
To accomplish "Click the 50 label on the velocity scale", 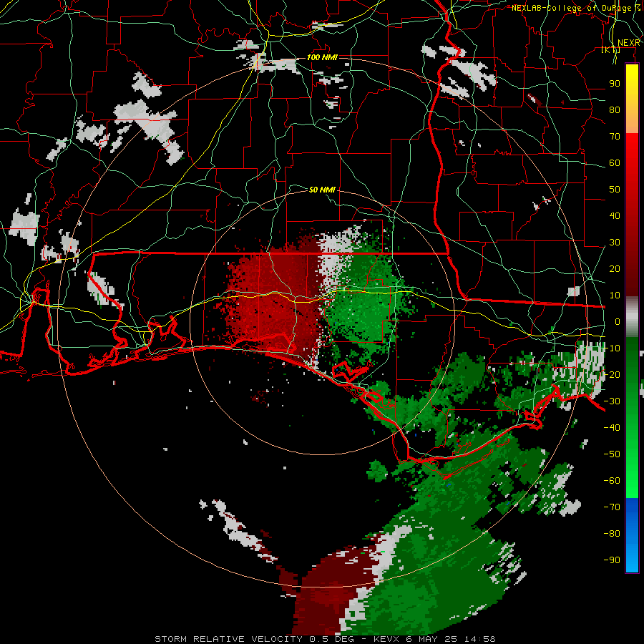I will (615, 190).
